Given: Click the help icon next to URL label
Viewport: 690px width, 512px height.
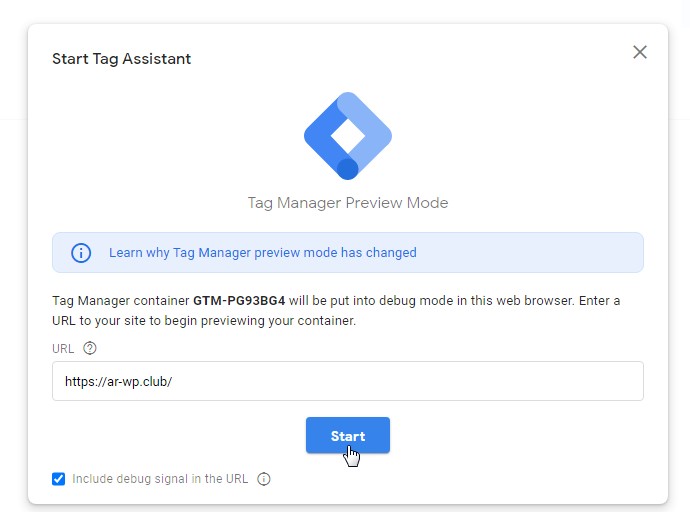Looking at the screenshot, I should click(90, 348).
